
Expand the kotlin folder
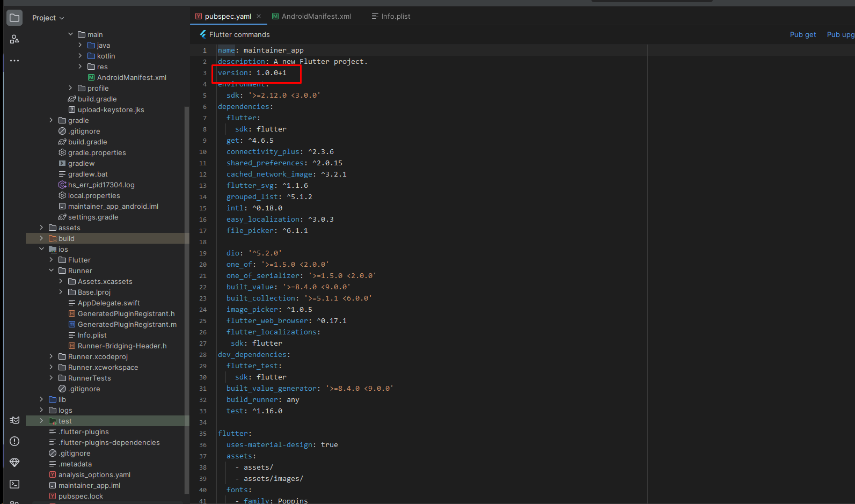click(80, 56)
